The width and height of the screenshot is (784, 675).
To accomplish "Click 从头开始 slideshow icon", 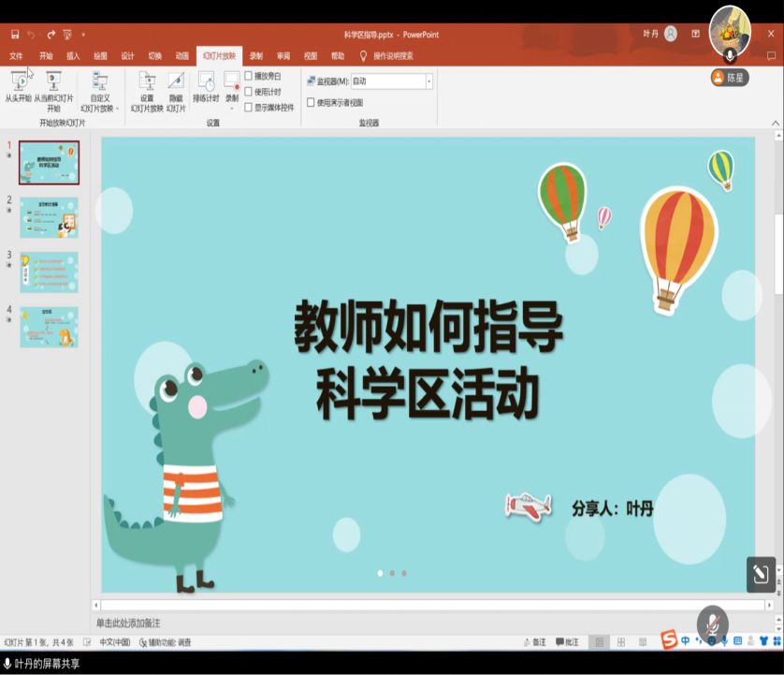I will [18, 81].
